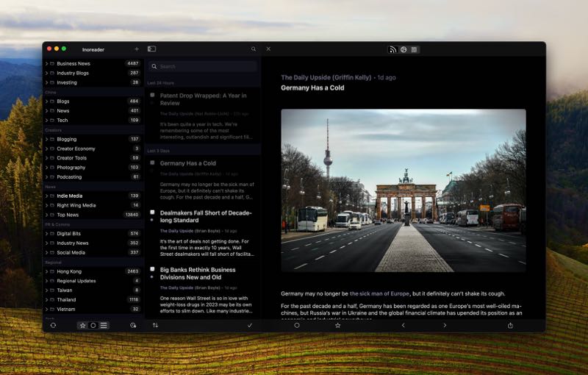Click the refresh feeds icon
Viewport: 588px width, 375px height.
coord(53,325)
